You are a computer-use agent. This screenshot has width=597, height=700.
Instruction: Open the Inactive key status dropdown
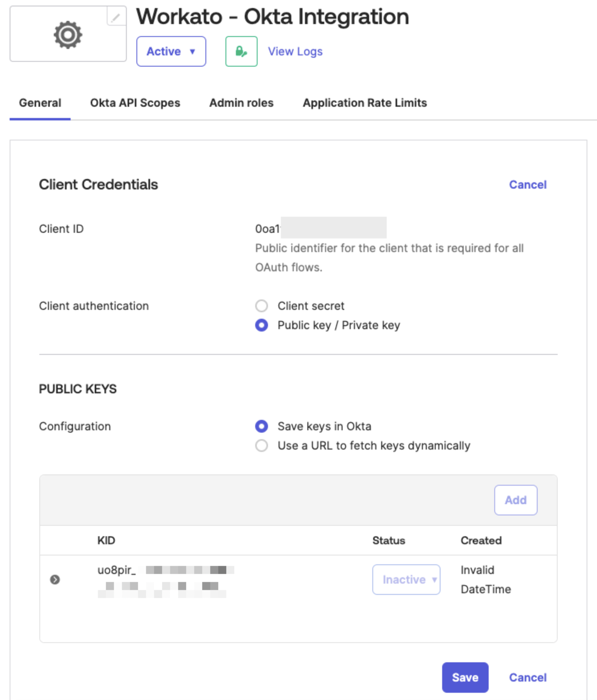(406, 579)
